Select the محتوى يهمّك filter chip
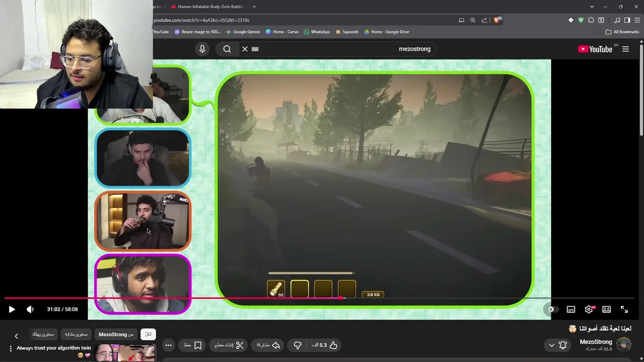644x362 pixels. pyautogui.click(x=43, y=334)
